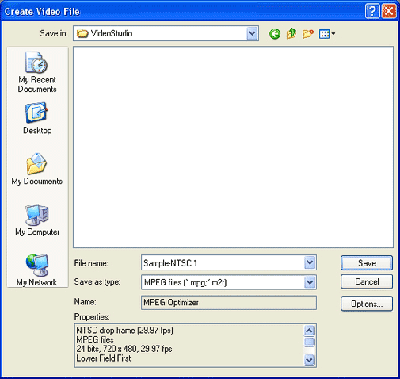The width and height of the screenshot is (400, 379).
Task: Close the Create Video File dialog
Action: click(388, 11)
